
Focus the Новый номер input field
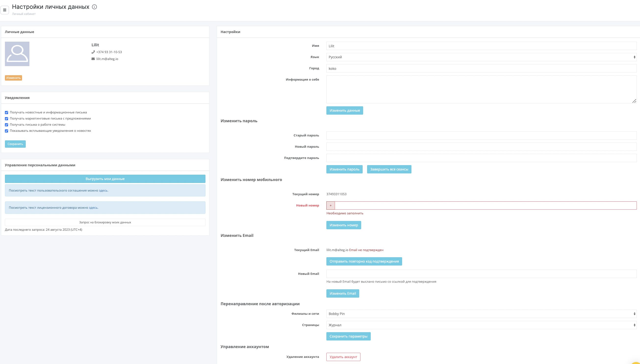[486, 206]
